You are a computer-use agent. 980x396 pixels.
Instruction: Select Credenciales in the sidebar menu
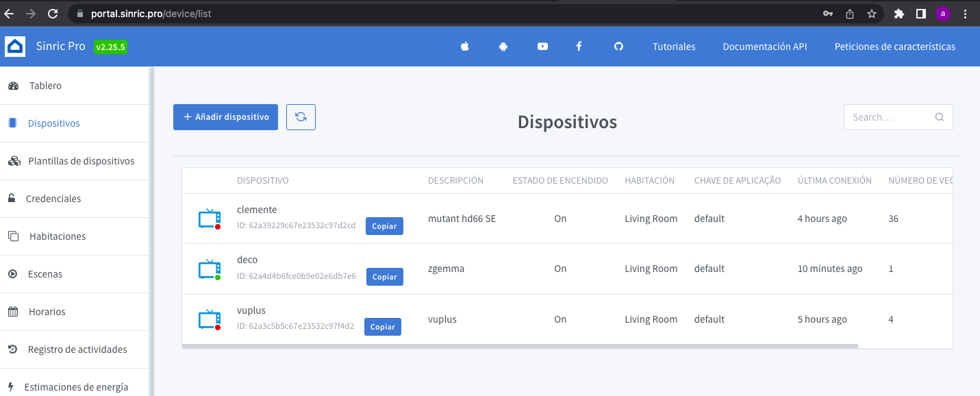[53, 199]
